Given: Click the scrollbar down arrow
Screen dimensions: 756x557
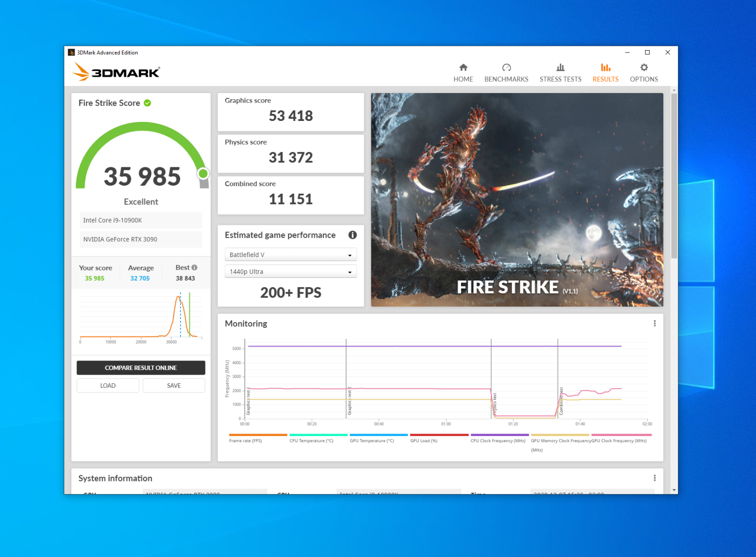Looking at the screenshot, I should point(674,490).
